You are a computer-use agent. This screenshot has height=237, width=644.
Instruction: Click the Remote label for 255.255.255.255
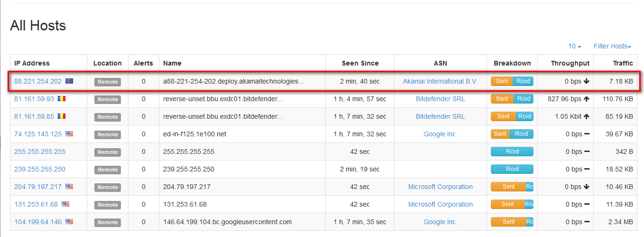click(108, 152)
